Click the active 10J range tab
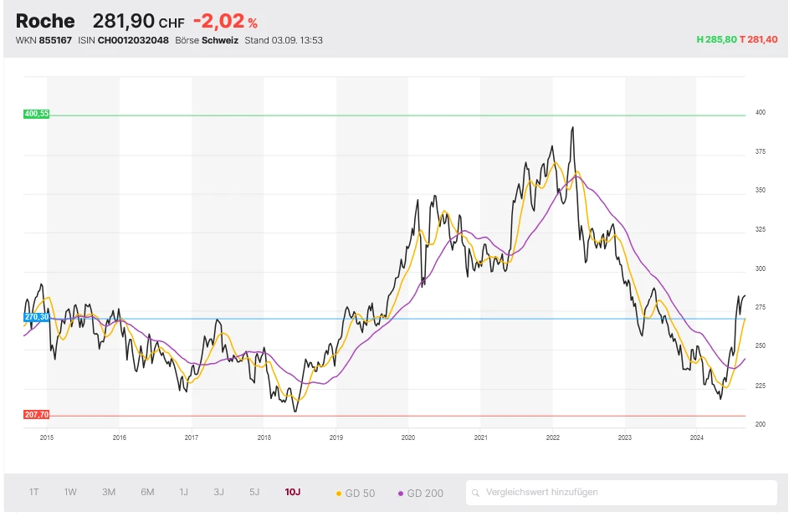The image size is (789, 532). tap(292, 492)
